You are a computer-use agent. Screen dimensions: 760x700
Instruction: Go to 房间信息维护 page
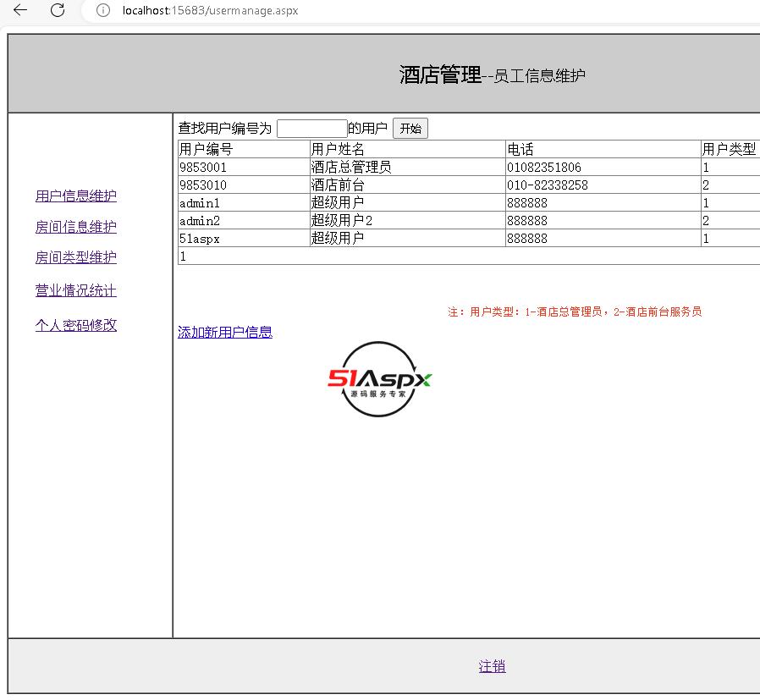pos(76,227)
